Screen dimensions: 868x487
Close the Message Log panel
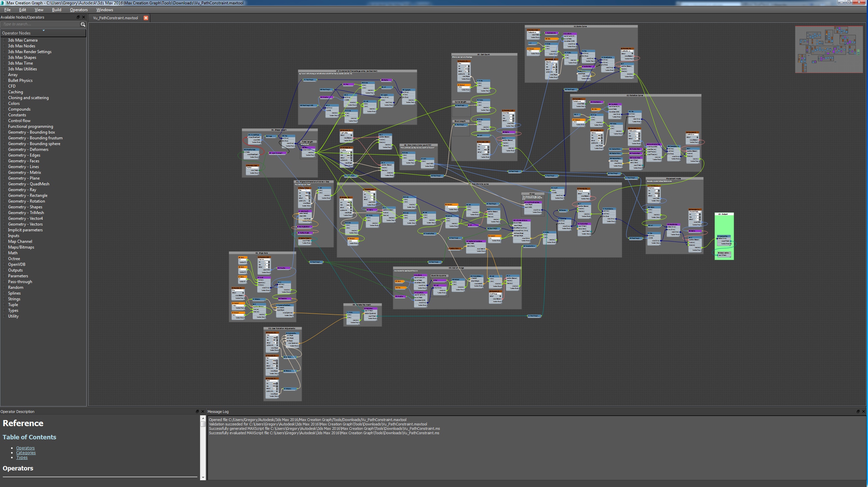pos(863,412)
